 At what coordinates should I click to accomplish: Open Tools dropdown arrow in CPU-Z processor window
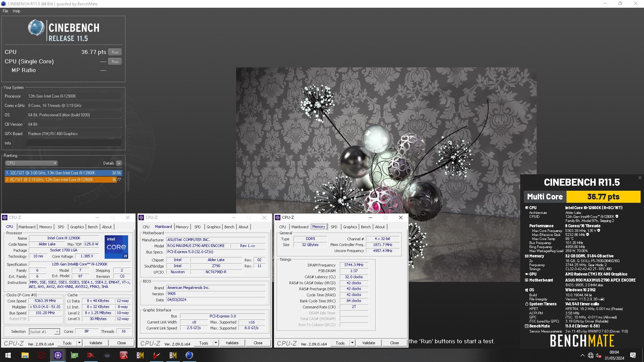pyautogui.click(x=79, y=343)
